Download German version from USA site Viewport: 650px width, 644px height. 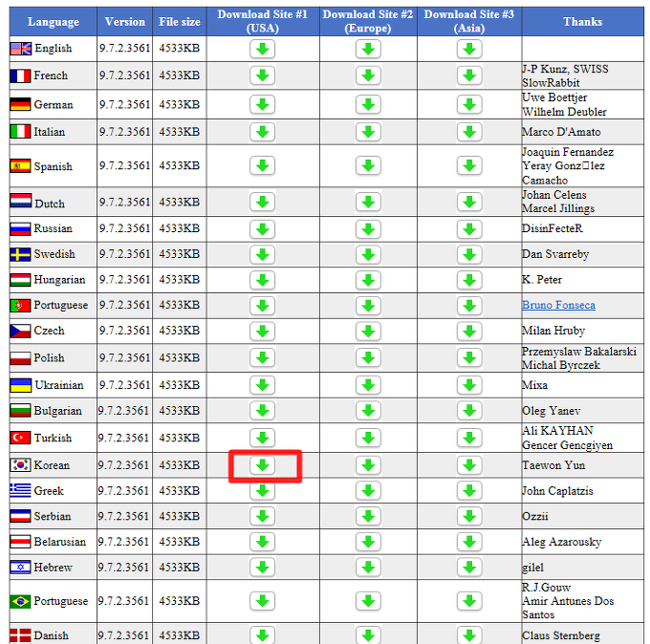(x=263, y=104)
